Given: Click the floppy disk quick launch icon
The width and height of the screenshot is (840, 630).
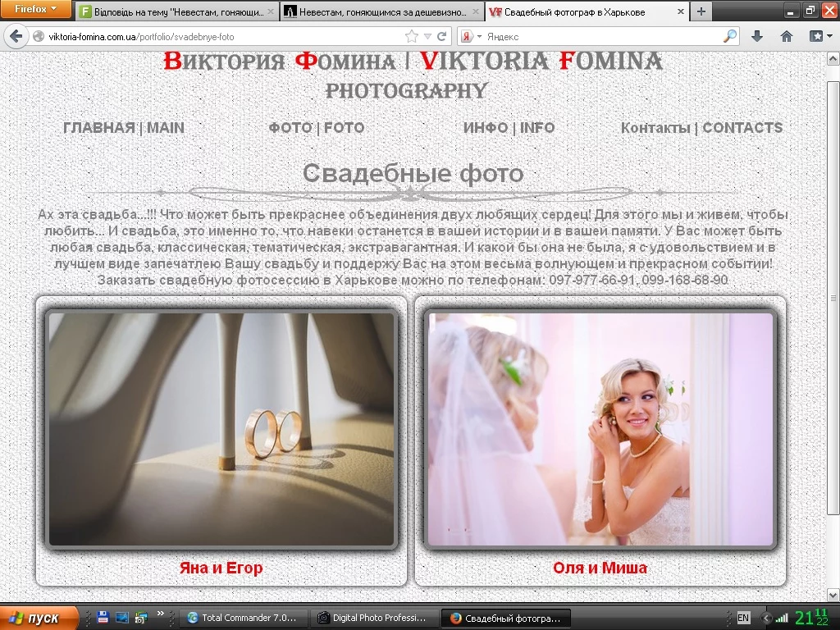Looking at the screenshot, I should pyautogui.click(x=103, y=618).
